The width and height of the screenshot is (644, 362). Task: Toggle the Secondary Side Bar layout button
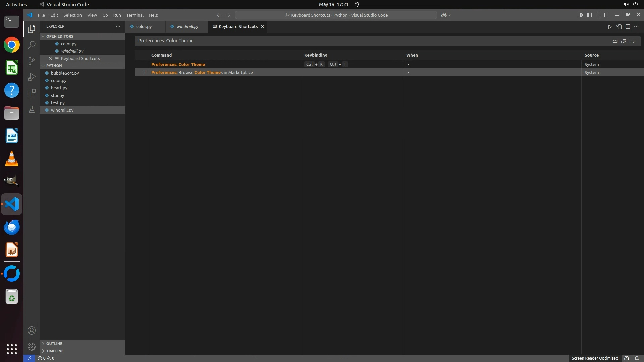point(607,15)
